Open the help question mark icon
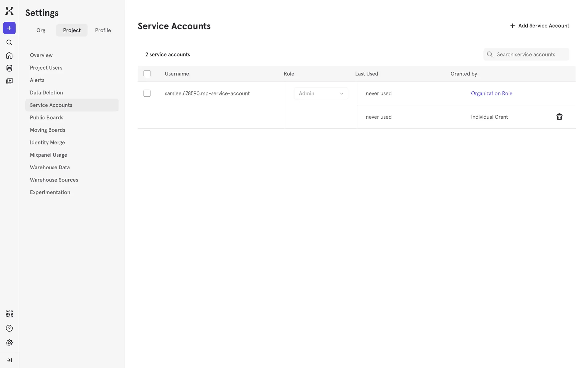Image resolution: width=588 pixels, height=368 pixels. point(9,328)
